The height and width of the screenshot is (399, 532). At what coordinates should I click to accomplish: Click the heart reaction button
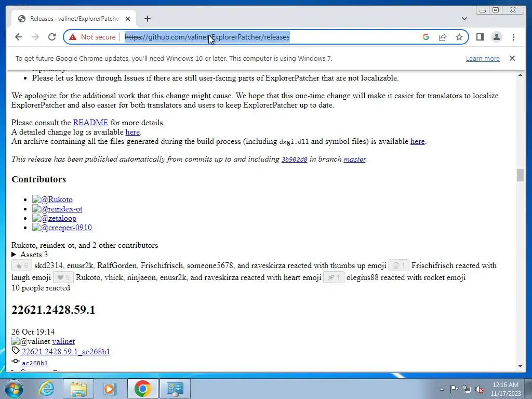tap(63, 277)
